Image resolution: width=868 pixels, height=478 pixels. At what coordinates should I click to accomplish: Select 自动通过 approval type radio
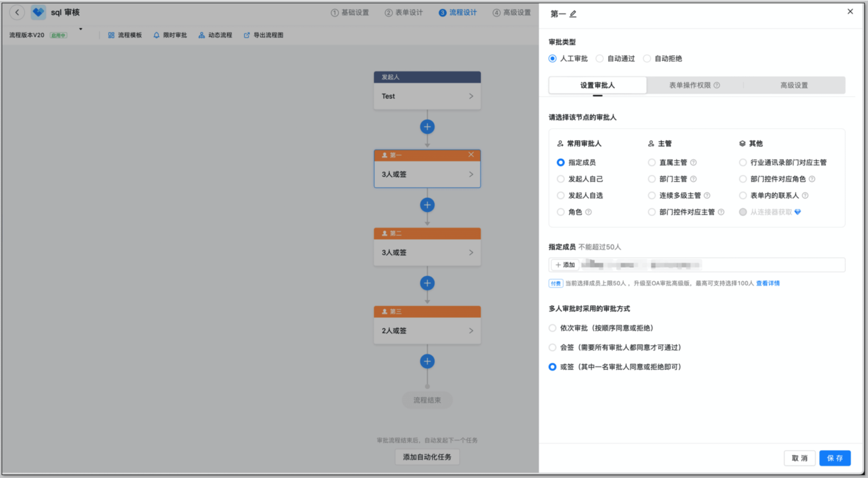pyautogui.click(x=600, y=58)
